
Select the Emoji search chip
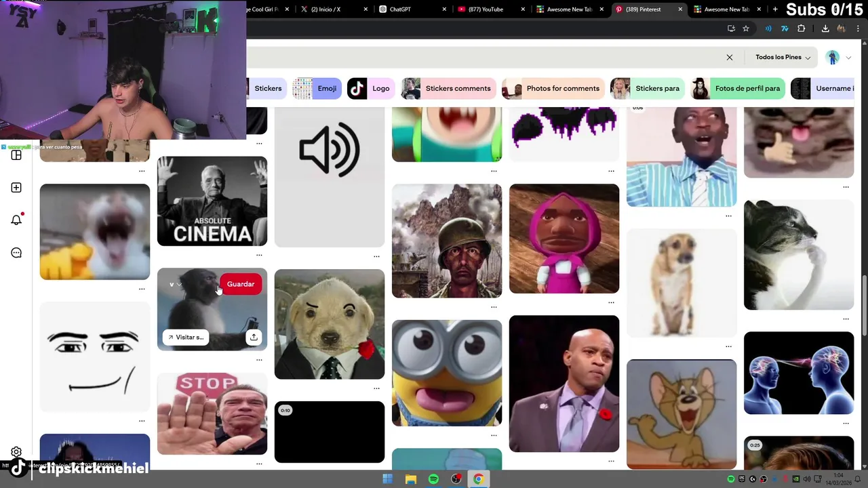pos(317,88)
